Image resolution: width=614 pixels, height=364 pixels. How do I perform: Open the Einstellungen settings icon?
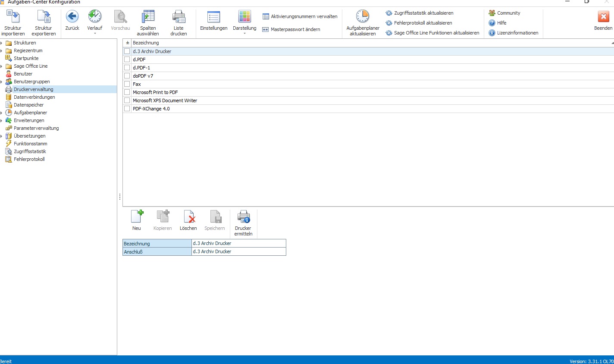point(213,17)
